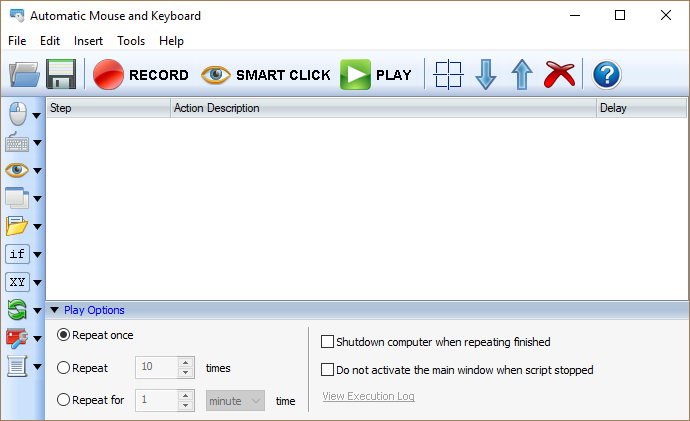Open the Help menu

[x=172, y=41]
